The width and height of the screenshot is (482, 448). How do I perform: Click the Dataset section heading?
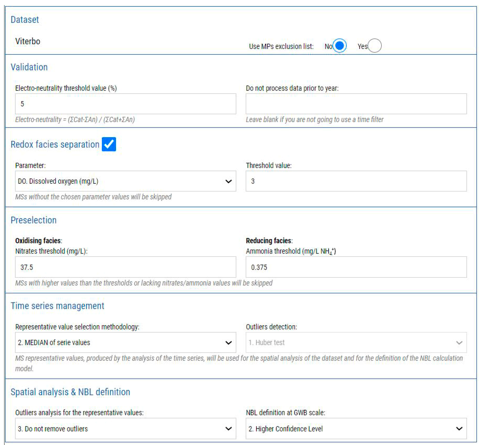(25, 20)
